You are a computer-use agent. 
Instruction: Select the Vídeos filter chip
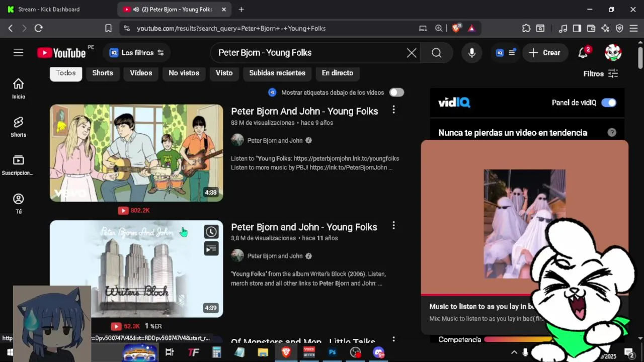coord(141,73)
